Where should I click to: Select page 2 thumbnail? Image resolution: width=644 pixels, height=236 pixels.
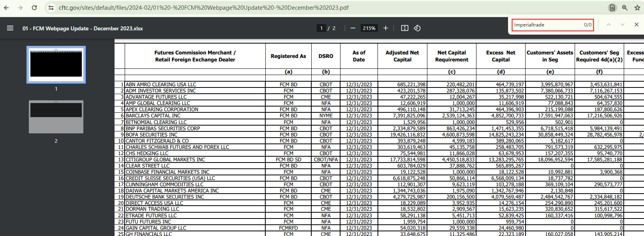pyautogui.click(x=56, y=117)
